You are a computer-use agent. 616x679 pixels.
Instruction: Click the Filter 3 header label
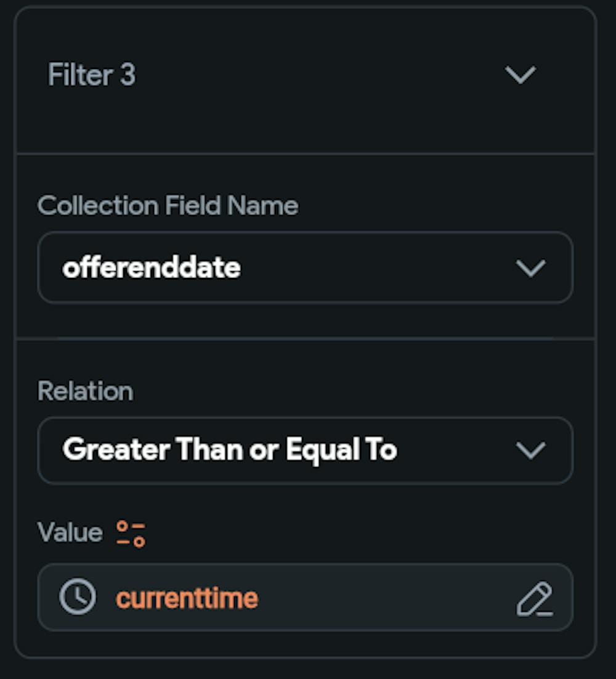tap(90, 75)
